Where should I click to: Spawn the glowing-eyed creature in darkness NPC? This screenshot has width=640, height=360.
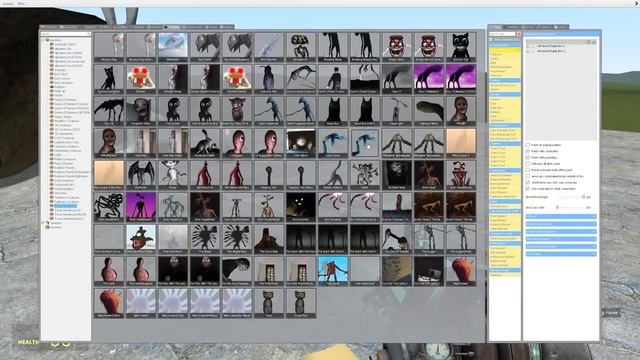coord(301,206)
